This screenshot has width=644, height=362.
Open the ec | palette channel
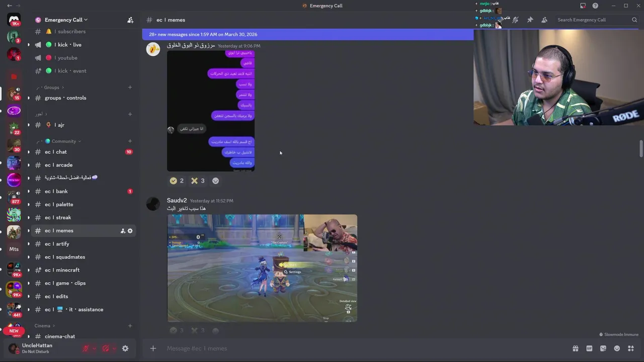(x=84, y=204)
